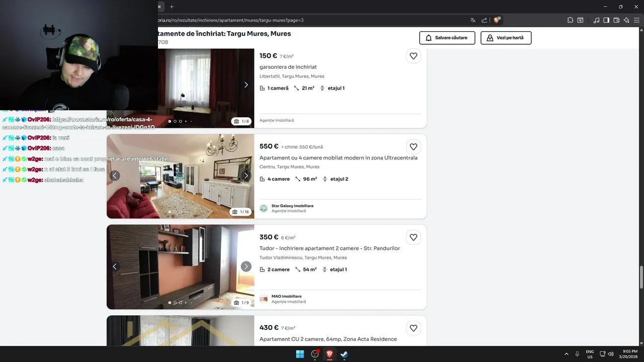
Task: Click '+ chirie: 550 €/lună' text
Action: tap(302, 147)
